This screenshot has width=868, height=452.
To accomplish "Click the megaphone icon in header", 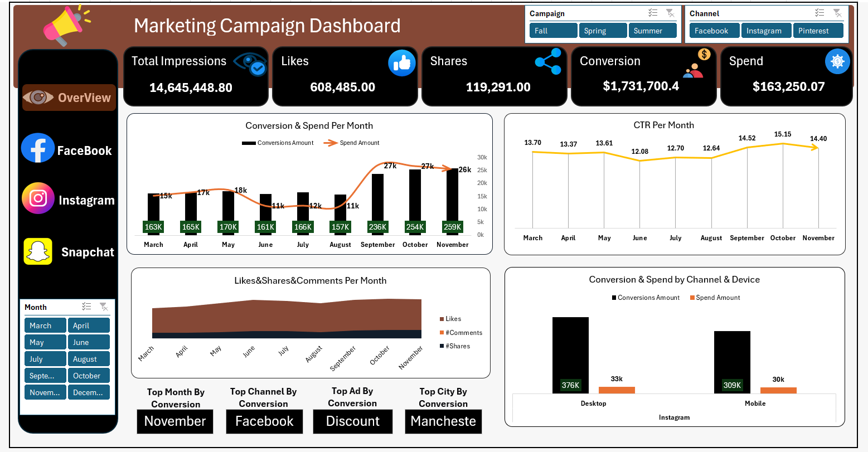I will click(65, 26).
